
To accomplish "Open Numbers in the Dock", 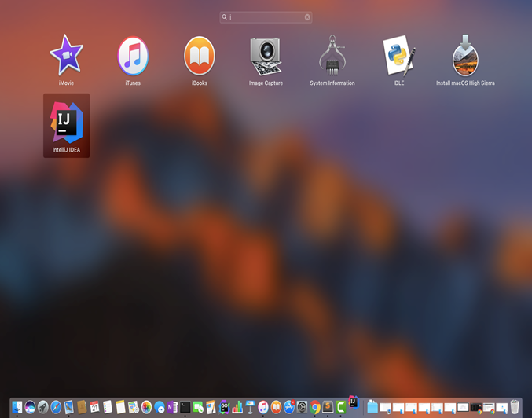I will [x=237, y=407].
